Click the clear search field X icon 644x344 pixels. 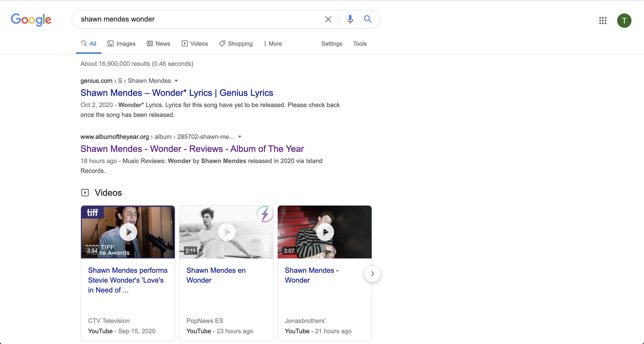coord(328,19)
